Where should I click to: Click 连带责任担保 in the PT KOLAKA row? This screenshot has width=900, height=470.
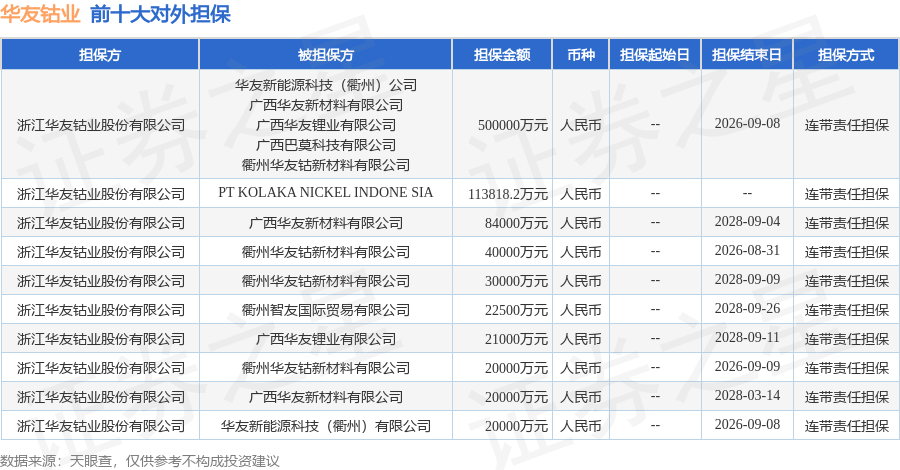(x=846, y=194)
